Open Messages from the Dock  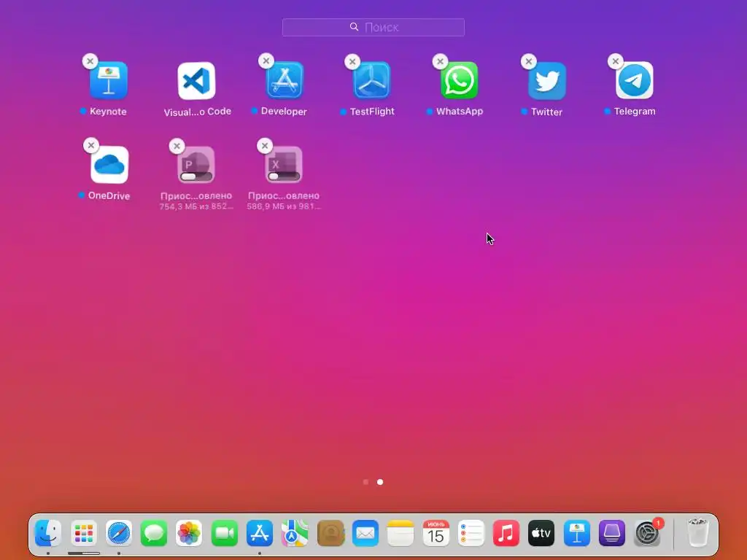click(154, 533)
